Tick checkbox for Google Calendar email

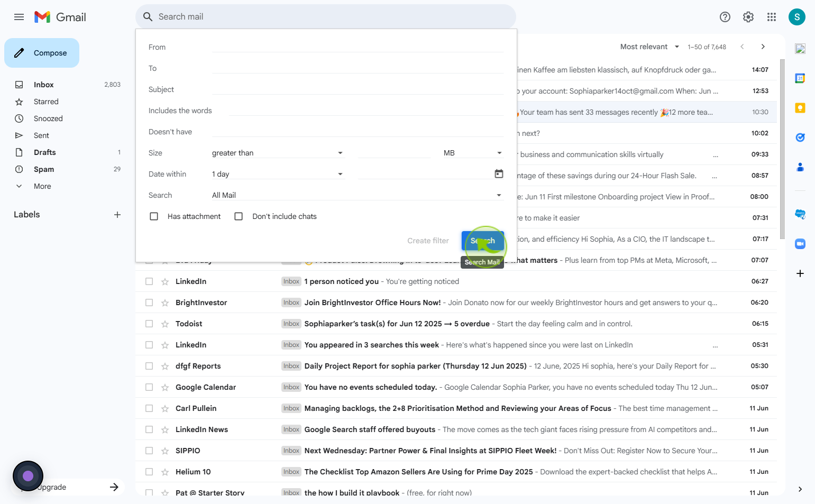point(149,387)
